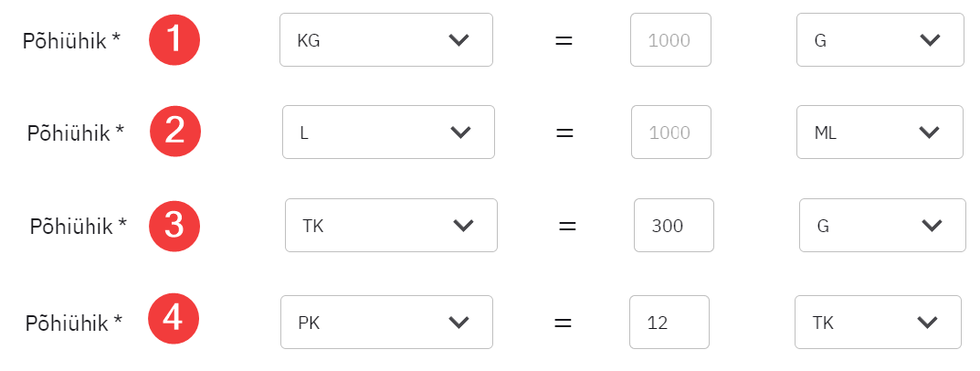
Task: Open the G target unit dropdown in row 1
Action: (x=880, y=39)
